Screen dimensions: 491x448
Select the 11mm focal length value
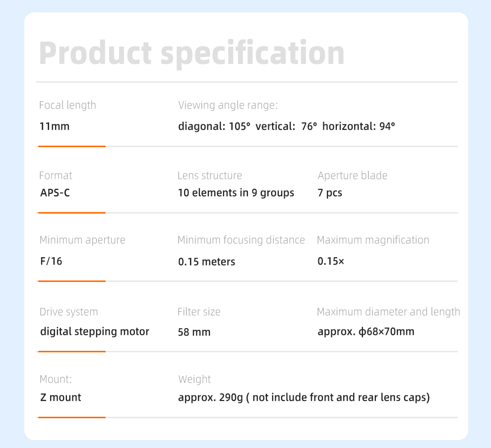[x=55, y=126]
